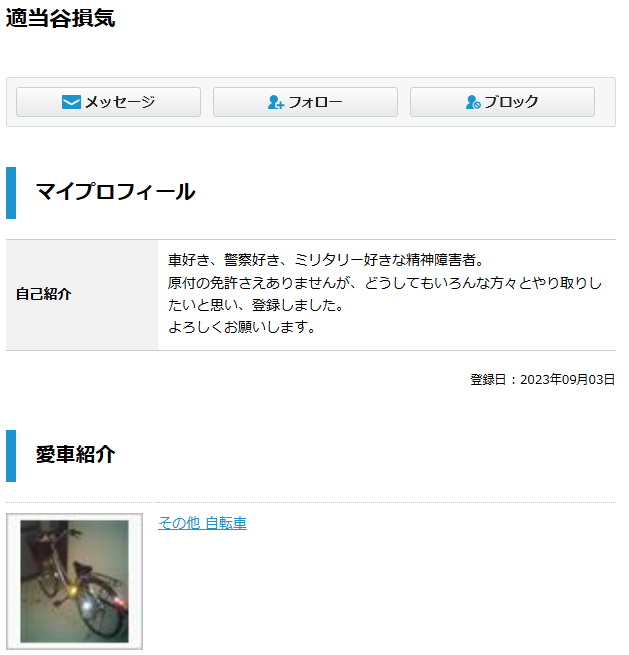Viewport: 629px width, 655px height.
Task: Click the blue bar beside マイプロフィール
Action: pos(11,193)
